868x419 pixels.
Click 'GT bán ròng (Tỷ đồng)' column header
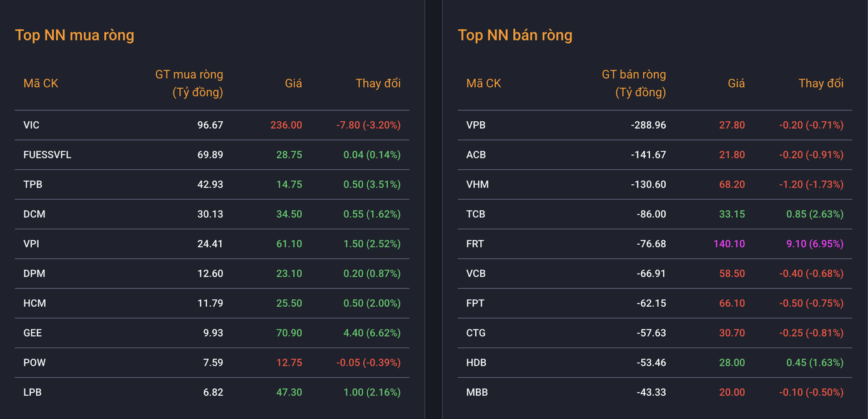click(634, 84)
